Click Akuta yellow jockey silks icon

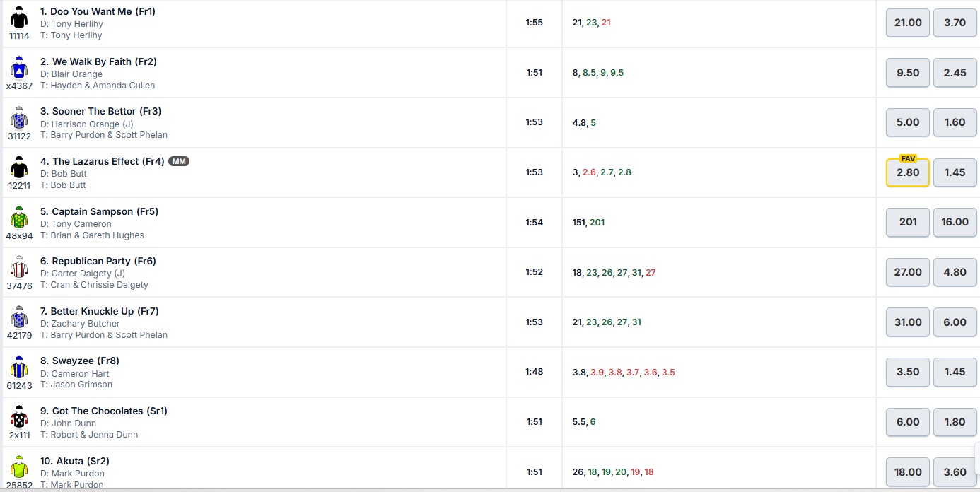19,468
